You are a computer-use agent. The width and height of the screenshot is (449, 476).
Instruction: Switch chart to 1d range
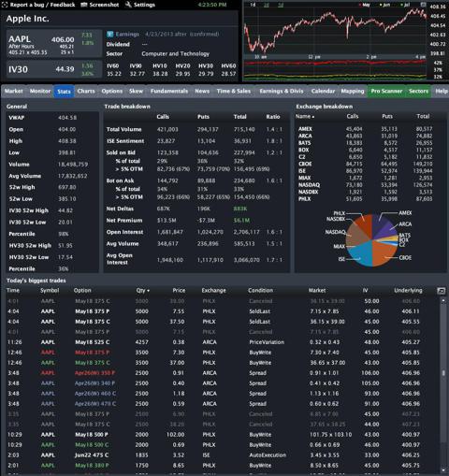(253, 5)
